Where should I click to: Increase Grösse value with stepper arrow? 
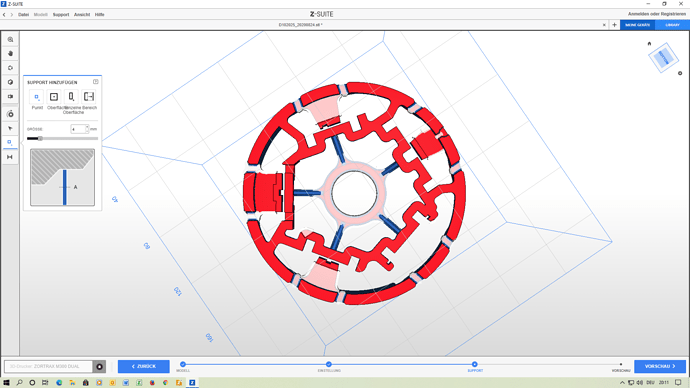click(87, 127)
